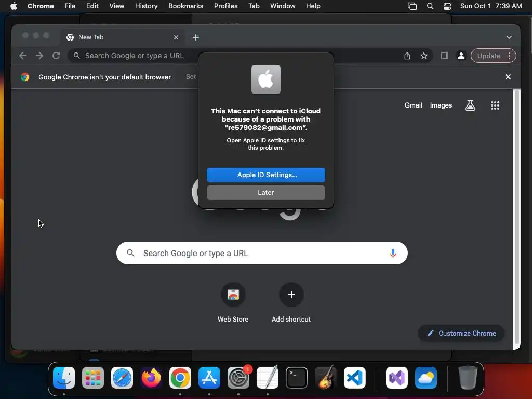Screen dimensions: 532x399
Task: Launch Firefox from the Dock
Action: click(151, 378)
